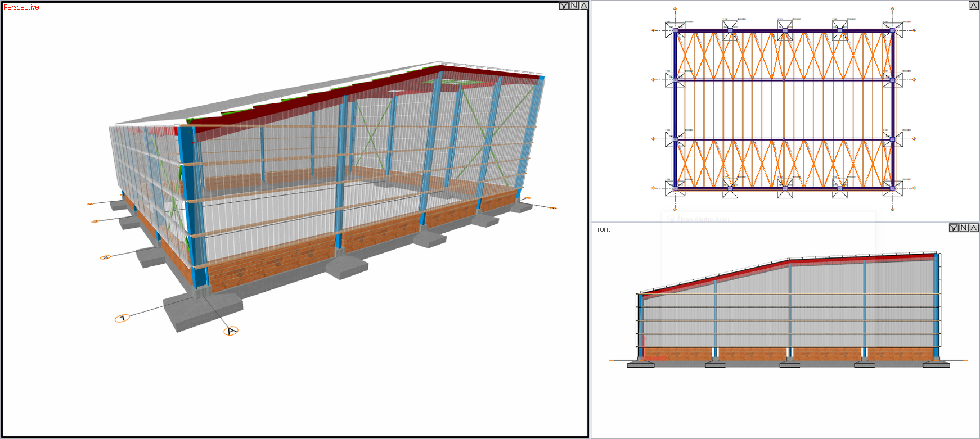Viewport: 980px width, 439px height.
Task: Select bottom-right column node in plan view
Action: (x=892, y=188)
